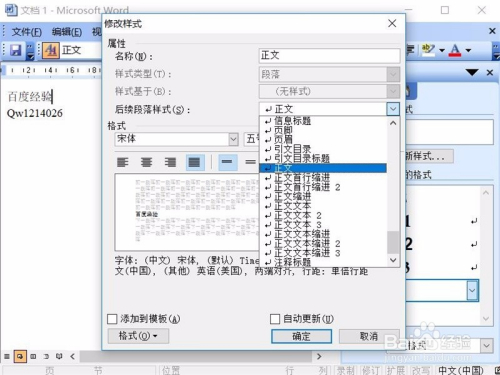The image size is (500, 375).
Task: Click the Save icon in Word toolbar
Action: point(15,50)
